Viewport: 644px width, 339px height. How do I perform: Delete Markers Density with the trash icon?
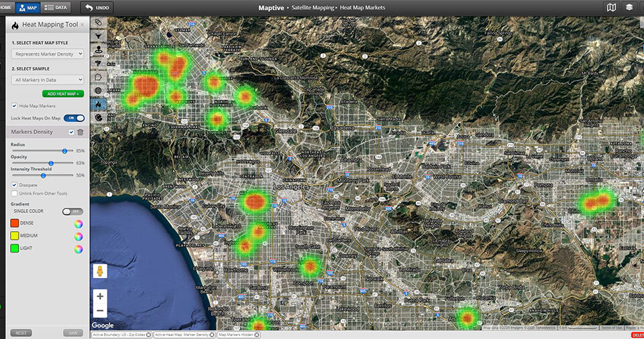click(80, 132)
